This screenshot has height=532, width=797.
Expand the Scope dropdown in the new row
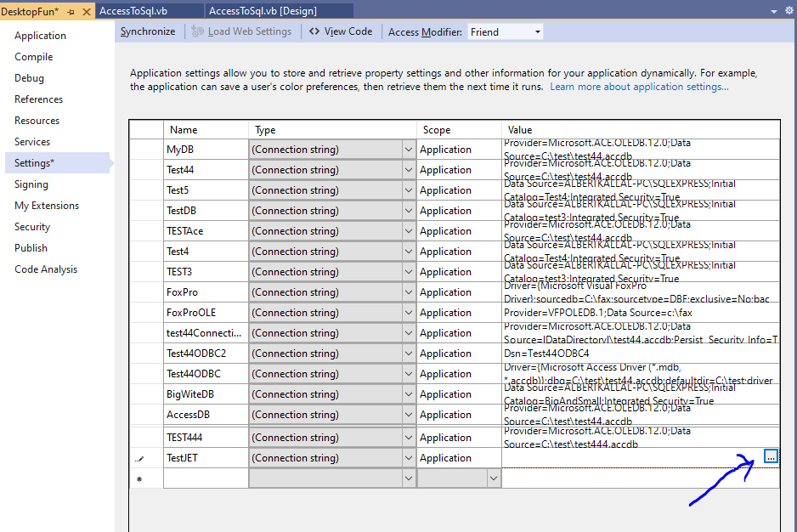pyautogui.click(x=493, y=478)
